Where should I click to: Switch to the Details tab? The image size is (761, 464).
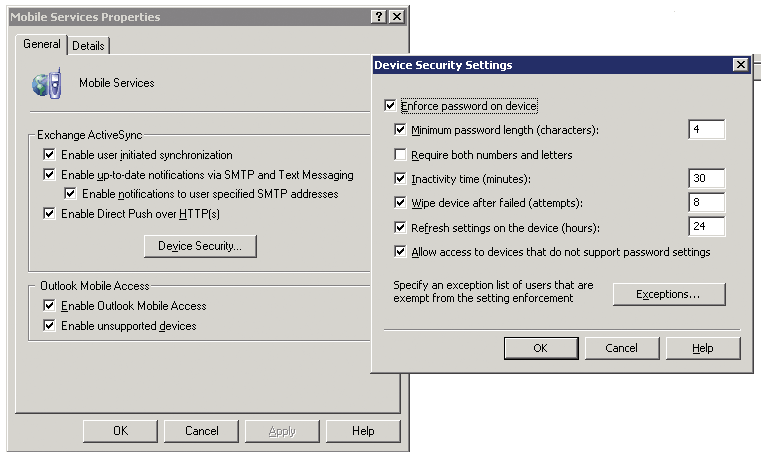pos(89,46)
